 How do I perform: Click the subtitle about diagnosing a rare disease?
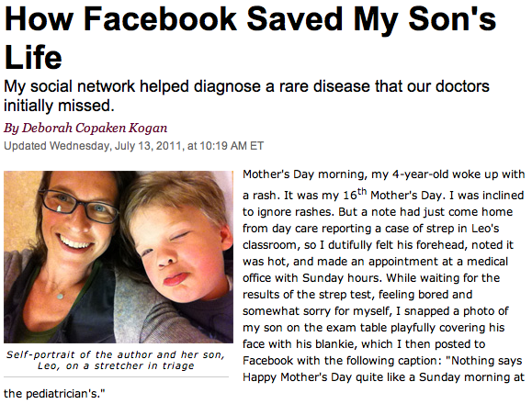246,95
